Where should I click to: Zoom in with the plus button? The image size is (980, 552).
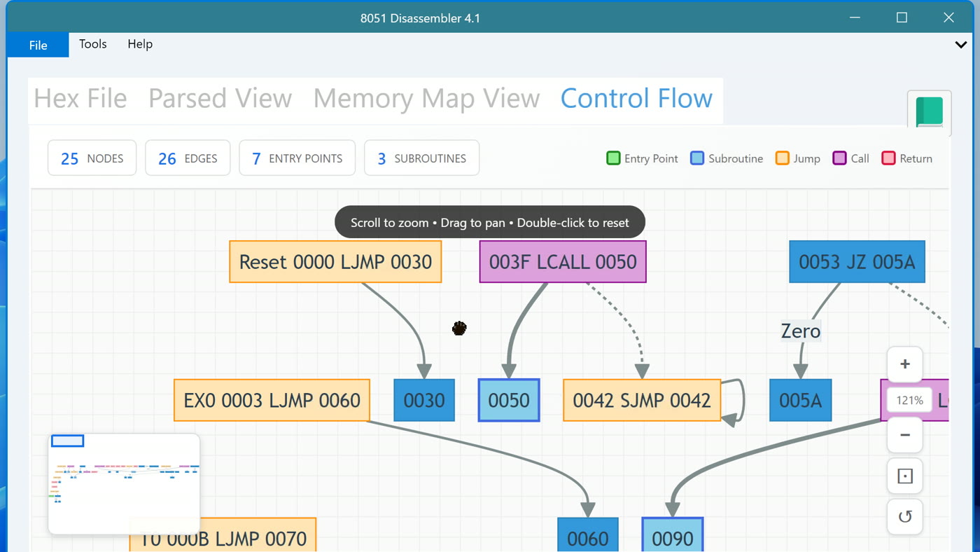pyautogui.click(x=905, y=364)
